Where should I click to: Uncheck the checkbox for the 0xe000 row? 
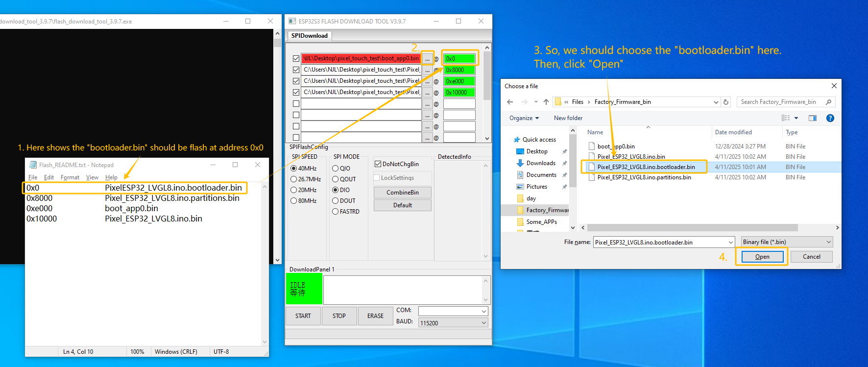coord(296,81)
